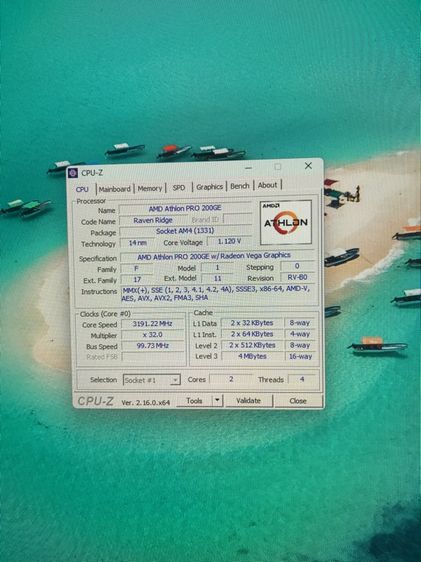Open the Graphics tab
The width and height of the screenshot is (421, 562).
pos(210,187)
